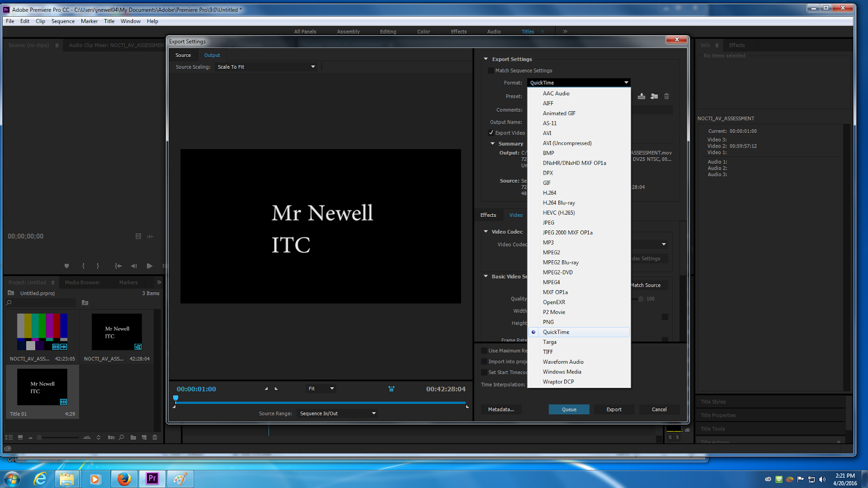Create a New Bin in Project panel
The image size is (868, 488).
(x=133, y=437)
